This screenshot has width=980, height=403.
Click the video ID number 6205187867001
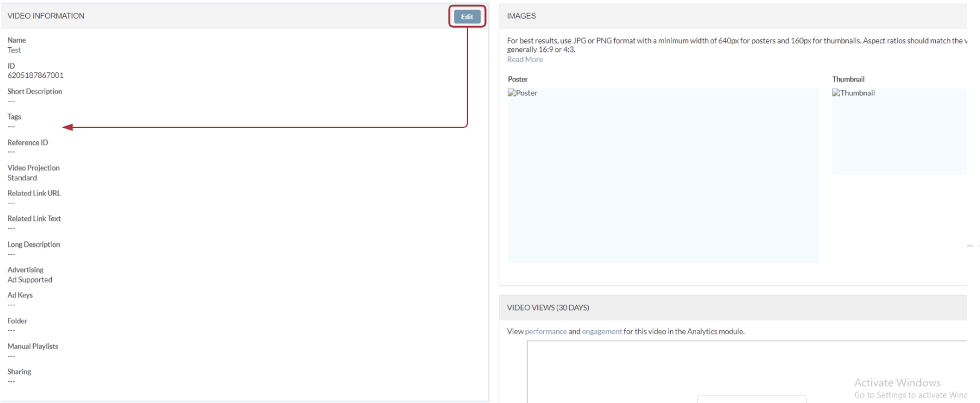tap(35, 75)
